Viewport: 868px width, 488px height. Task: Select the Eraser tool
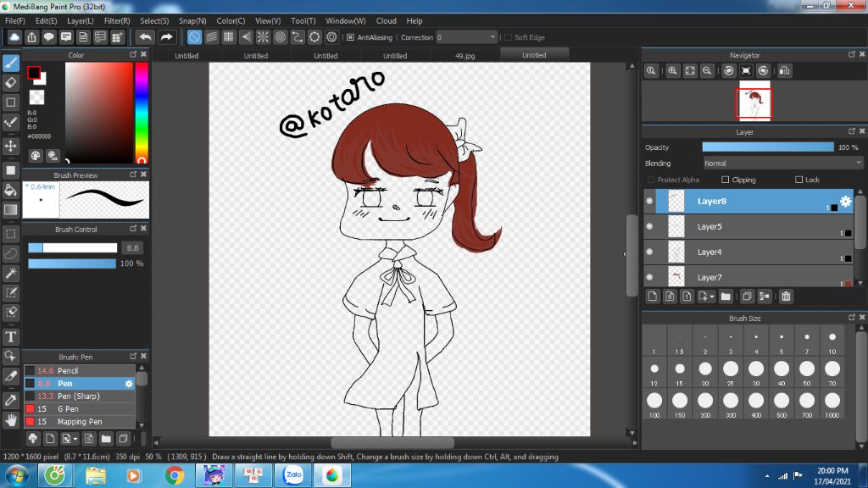coord(11,83)
